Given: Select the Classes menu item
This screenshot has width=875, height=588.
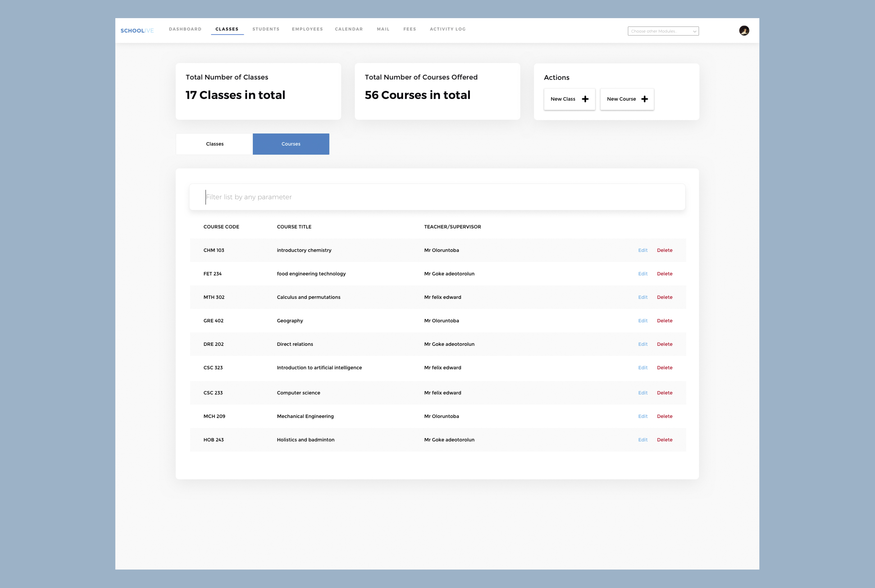Looking at the screenshot, I should [x=227, y=29].
